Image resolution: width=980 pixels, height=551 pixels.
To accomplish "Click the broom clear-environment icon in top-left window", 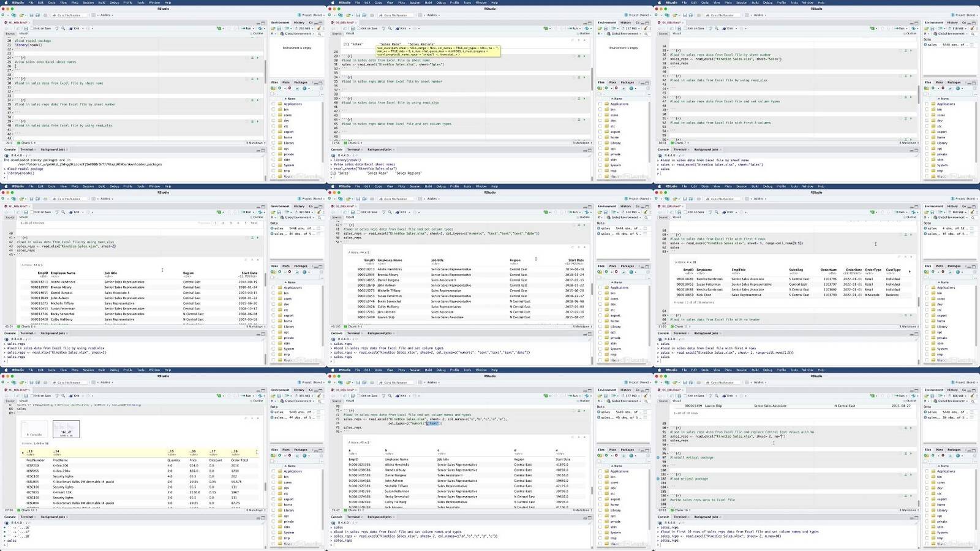I will pos(318,28).
